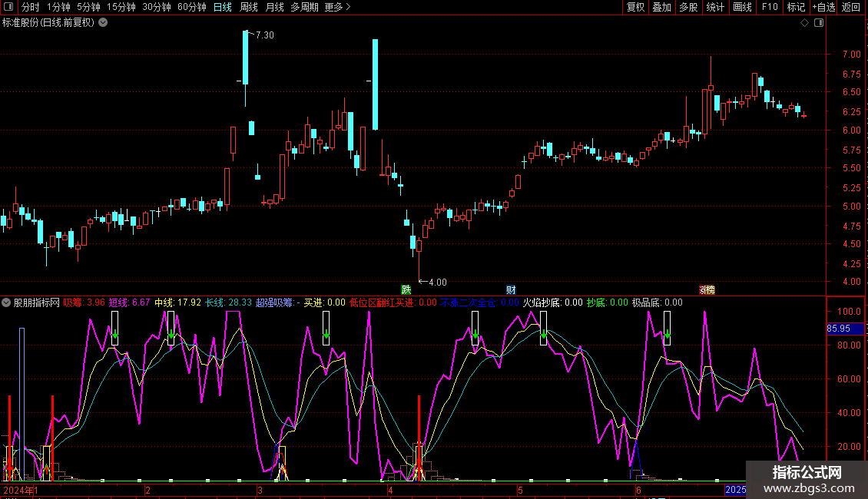Image resolution: width=868 pixels, height=499 pixels.
Task: Select the 60分钟 period tab
Action: [x=192, y=7]
